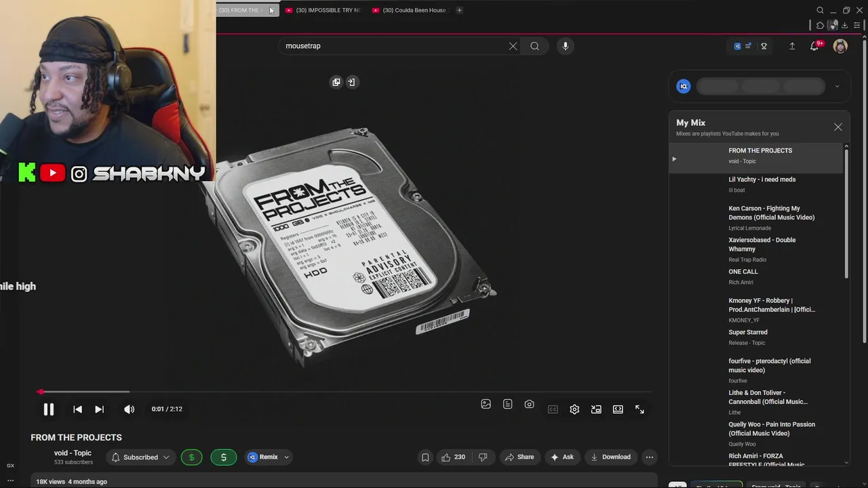
Task: Skip to the previous video
Action: click(x=77, y=409)
